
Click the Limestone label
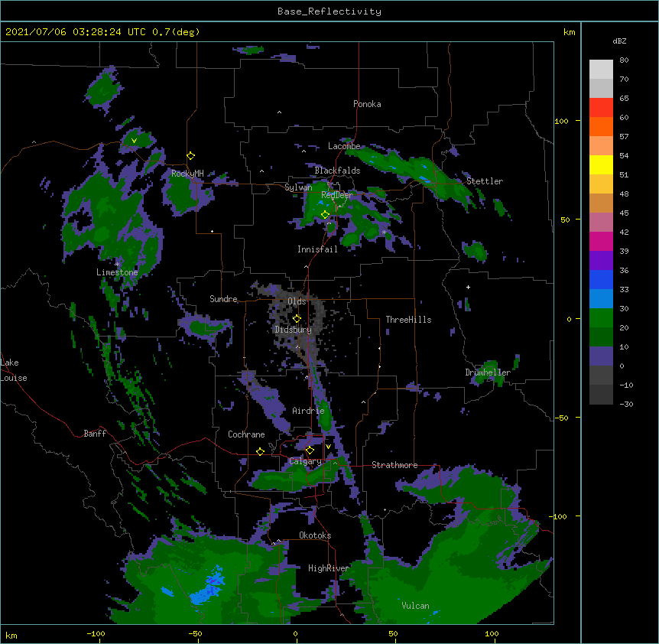(x=117, y=272)
